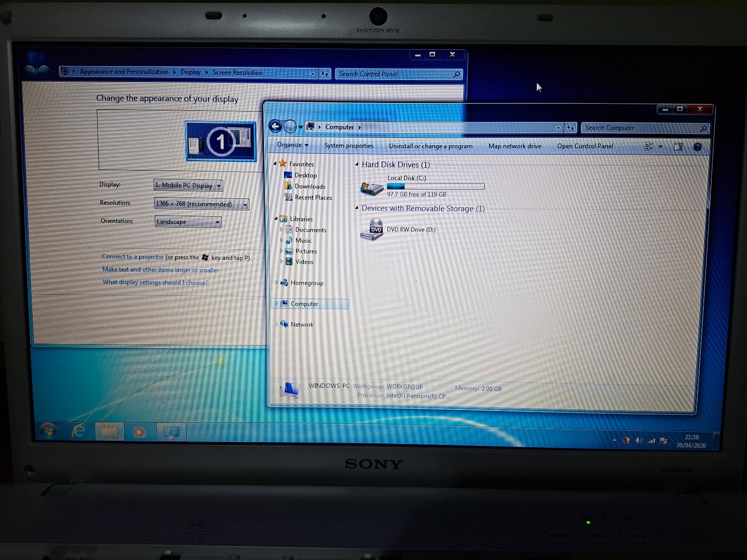Click Map network drive in toolbar

coord(515,146)
